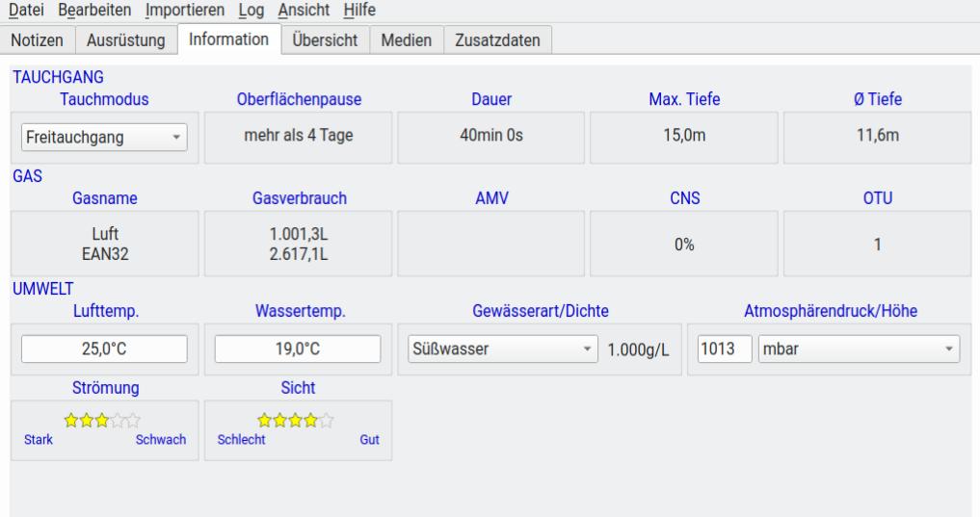Click the gas name EAN32
Screen dimensions: 980x517
[105, 254]
